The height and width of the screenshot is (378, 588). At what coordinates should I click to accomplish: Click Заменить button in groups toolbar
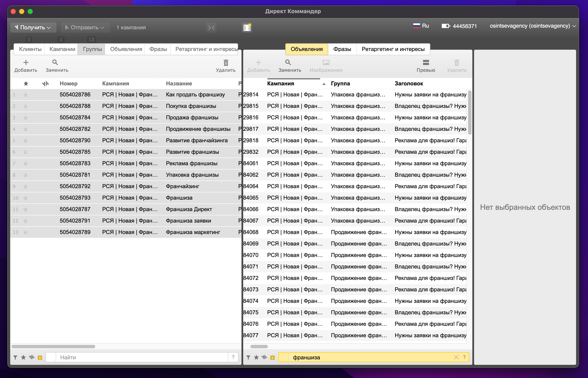[x=56, y=65]
